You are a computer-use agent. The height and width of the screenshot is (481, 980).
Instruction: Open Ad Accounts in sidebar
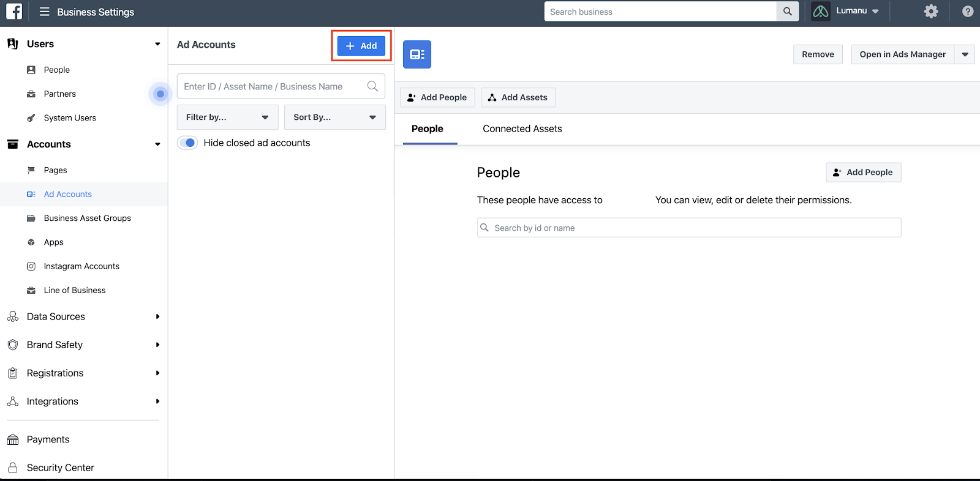[x=68, y=194]
